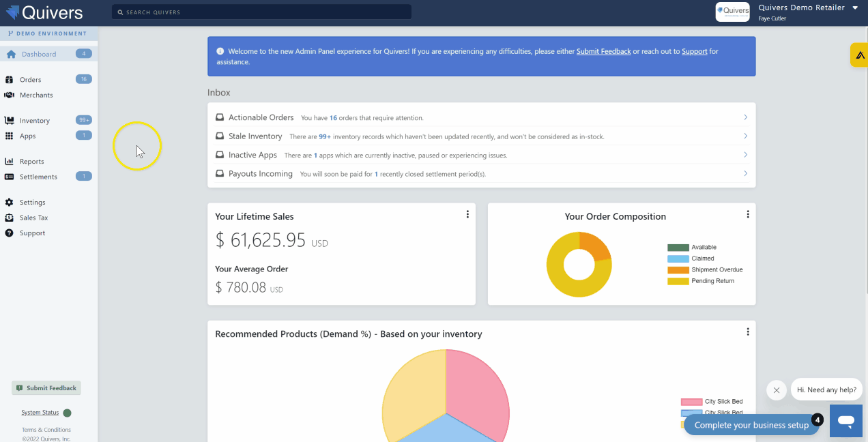
Task: Click the Apps grid icon
Action: coord(10,136)
